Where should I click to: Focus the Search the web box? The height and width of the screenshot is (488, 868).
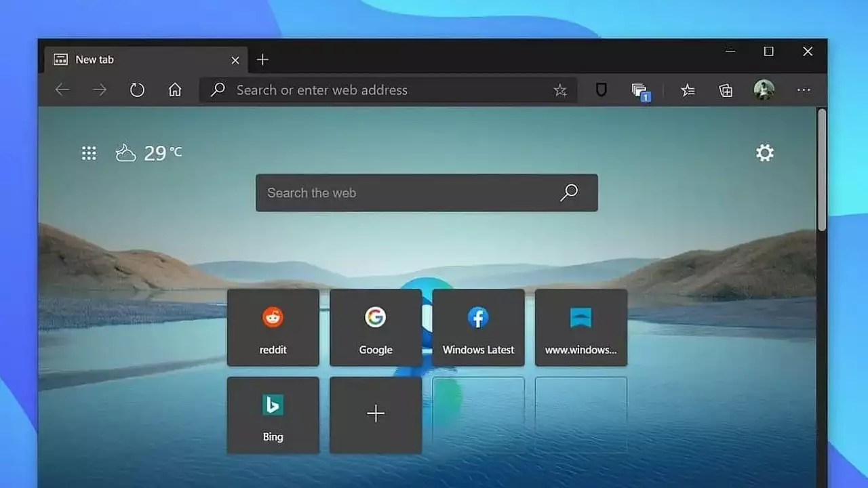pos(427,192)
